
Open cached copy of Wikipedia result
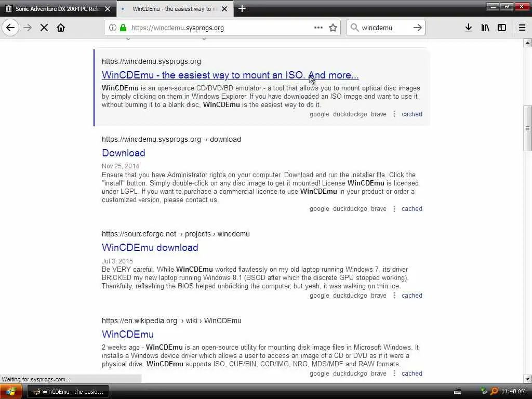(412, 374)
